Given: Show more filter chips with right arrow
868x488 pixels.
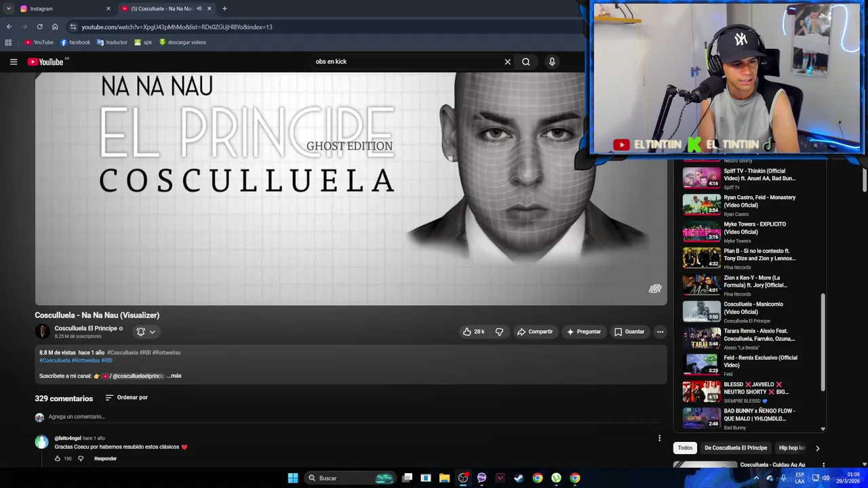Looking at the screenshot, I should point(817,448).
